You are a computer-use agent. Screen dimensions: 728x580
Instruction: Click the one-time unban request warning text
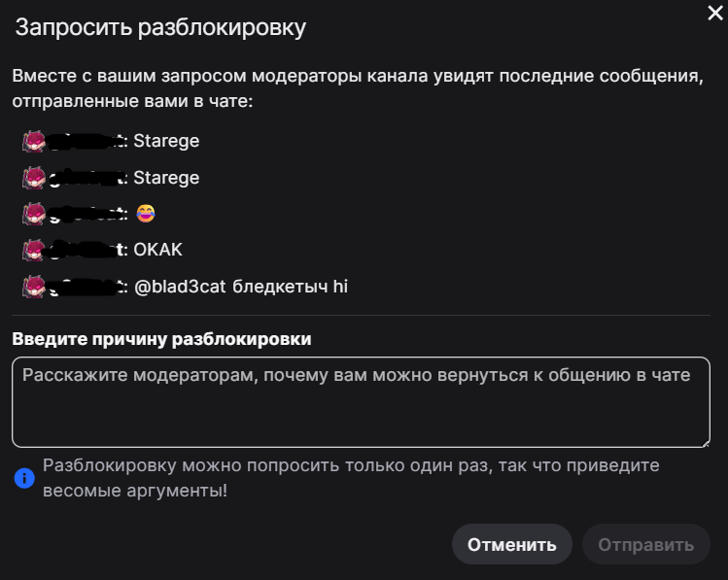click(351, 478)
